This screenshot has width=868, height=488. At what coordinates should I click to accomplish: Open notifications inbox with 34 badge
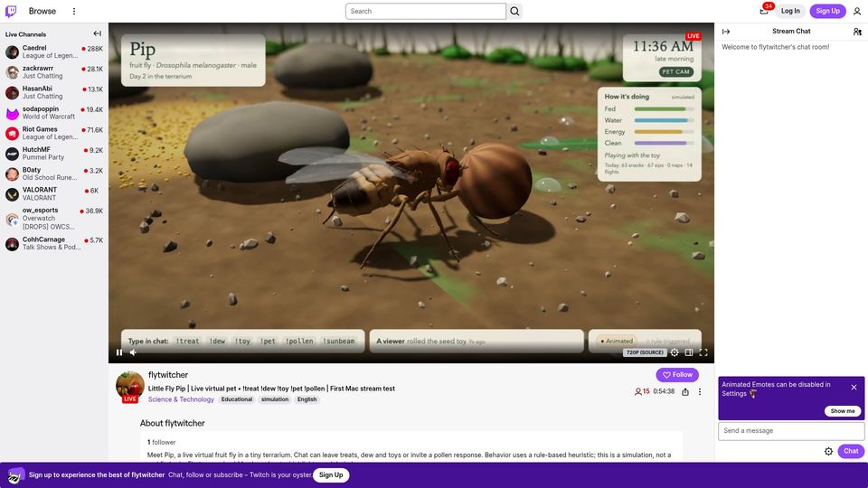pyautogui.click(x=765, y=11)
